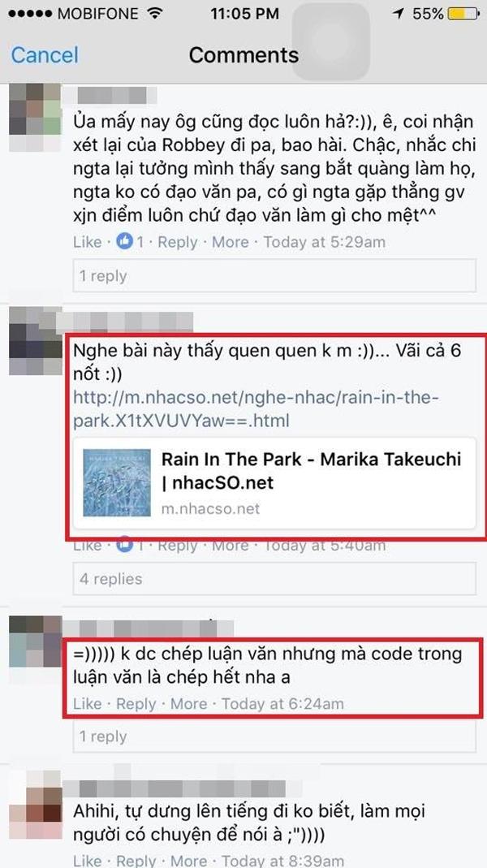Image resolution: width=487 pixels, height=868 pixels.
Task: Tap the blue thumbs-up icon on 5:29am comment
Action: tap(124, 242)
